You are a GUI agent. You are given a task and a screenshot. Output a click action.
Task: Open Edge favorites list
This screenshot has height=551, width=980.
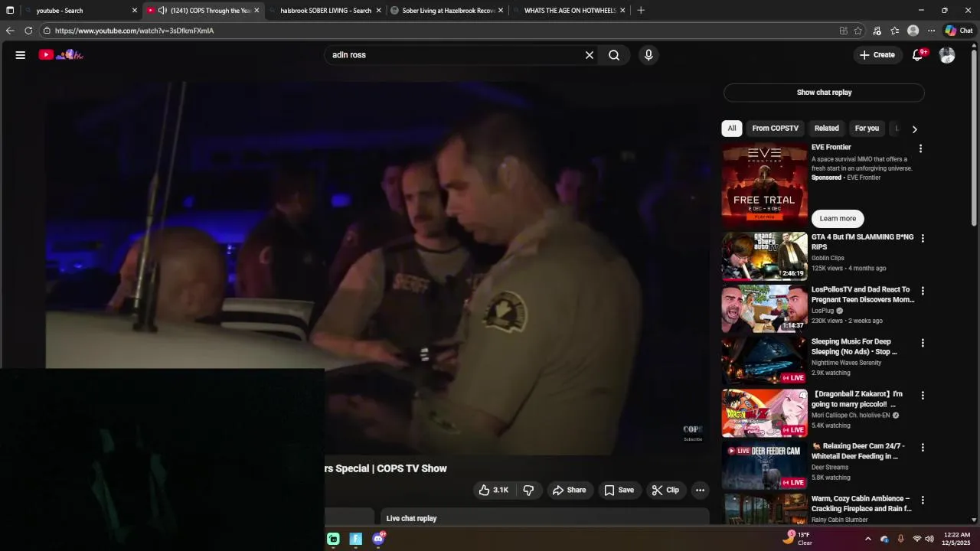tap(895, 31)
